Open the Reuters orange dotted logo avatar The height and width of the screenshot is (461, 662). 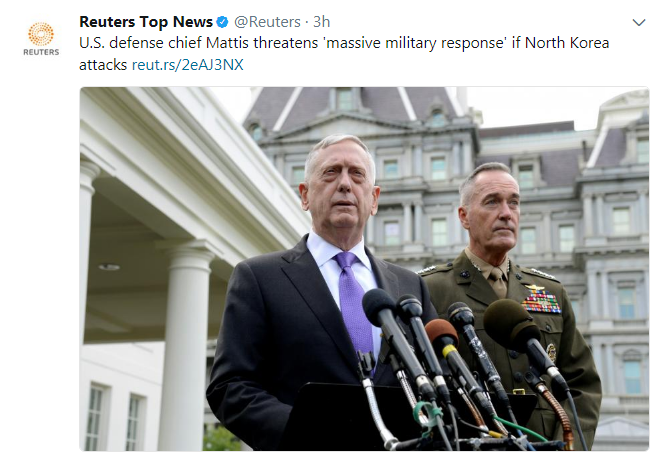41,34
